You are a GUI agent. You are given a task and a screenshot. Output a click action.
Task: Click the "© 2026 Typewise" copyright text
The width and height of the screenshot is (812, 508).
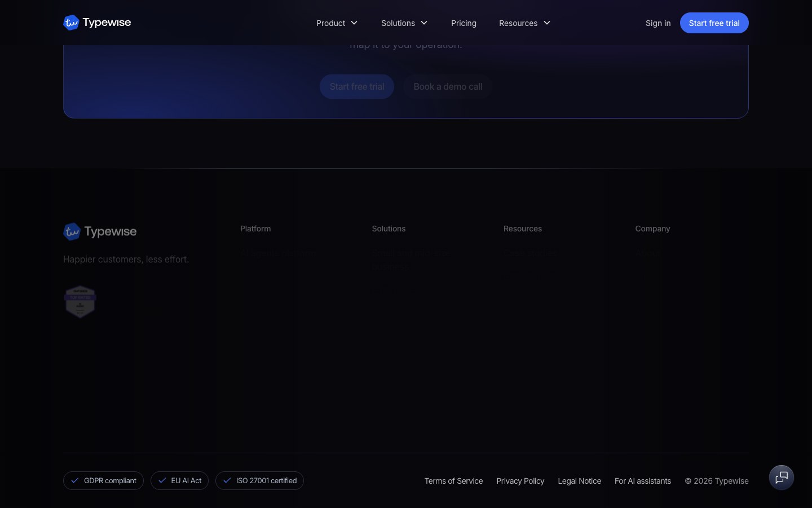tap(717, 481)
